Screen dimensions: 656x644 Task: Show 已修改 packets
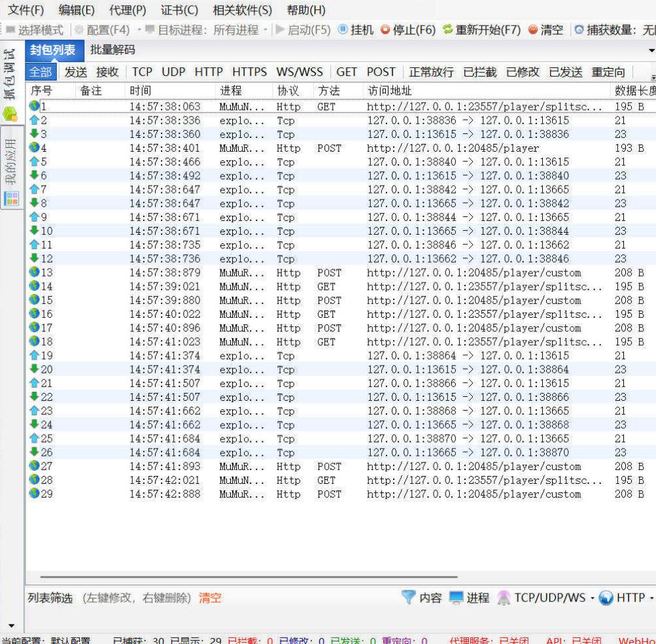[x=523, y=72]
